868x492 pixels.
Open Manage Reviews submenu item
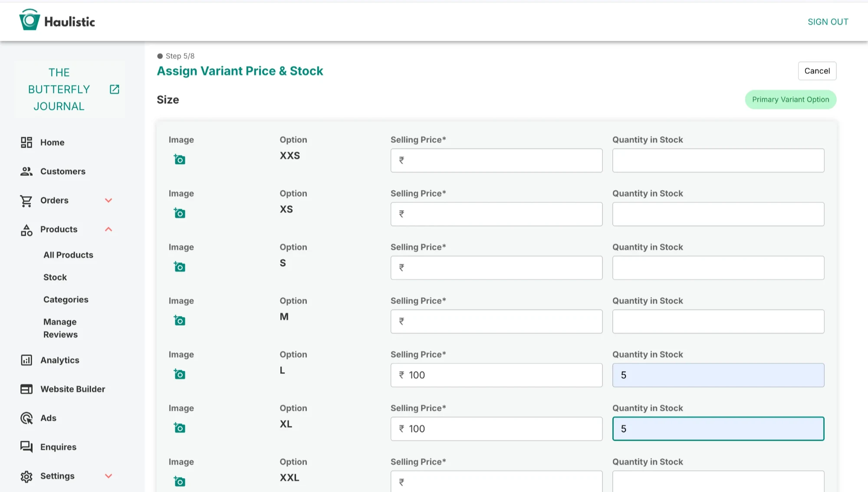click(x=60, y=328)
